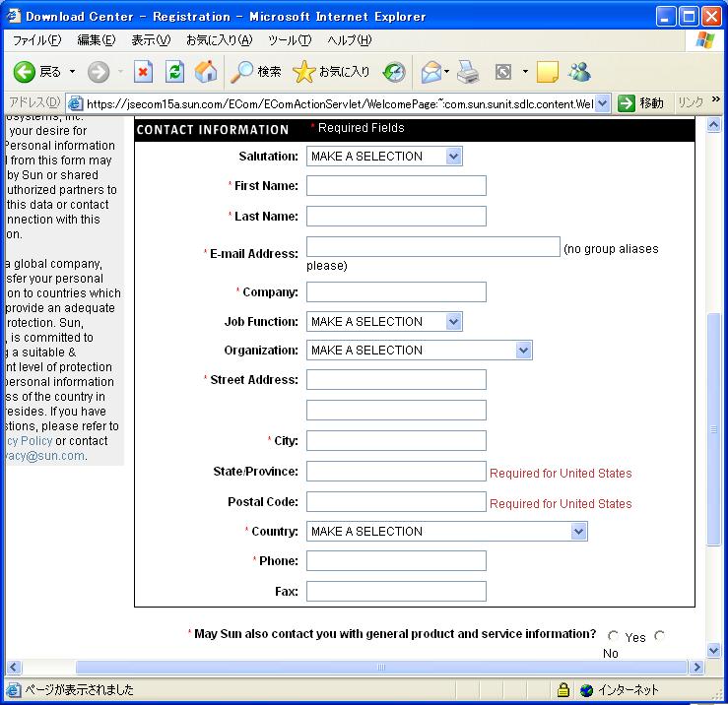Image resolution: width=728 pixels, height=705 pixels.
Task: Open the 表示(V) menu
Action: point(151,40)
